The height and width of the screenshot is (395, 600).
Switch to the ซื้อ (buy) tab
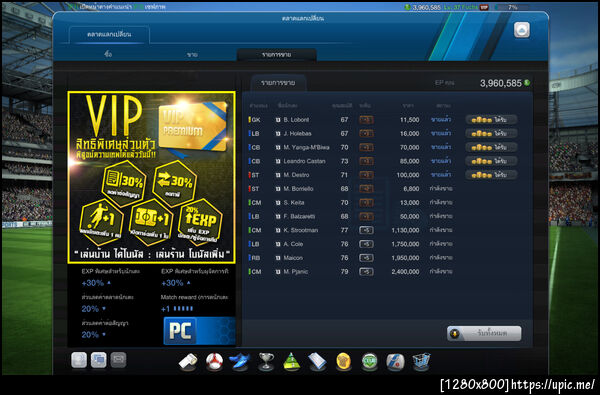tap(108, 54)
